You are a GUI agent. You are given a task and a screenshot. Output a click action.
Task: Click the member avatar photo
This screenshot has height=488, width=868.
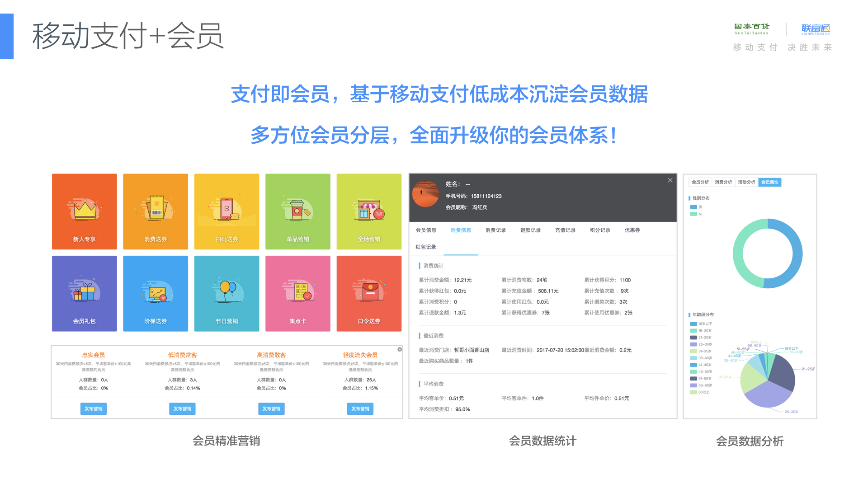point(425,194)
